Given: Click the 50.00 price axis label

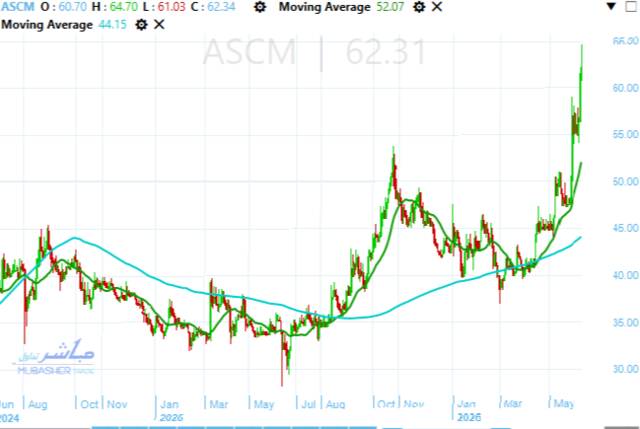Looking at the screenshot, I should pos(625,181).
